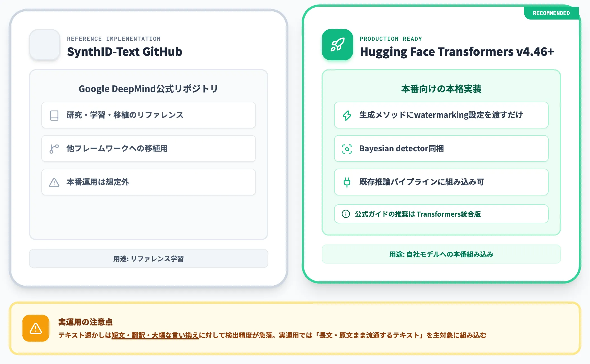Click the 用途: リファレンス学習 pill

149,258
